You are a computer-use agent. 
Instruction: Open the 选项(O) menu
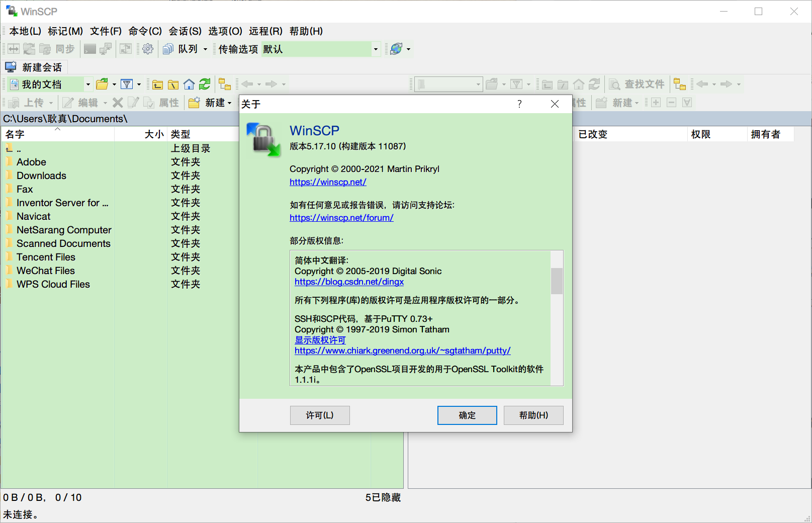click(x=225, y=31)
